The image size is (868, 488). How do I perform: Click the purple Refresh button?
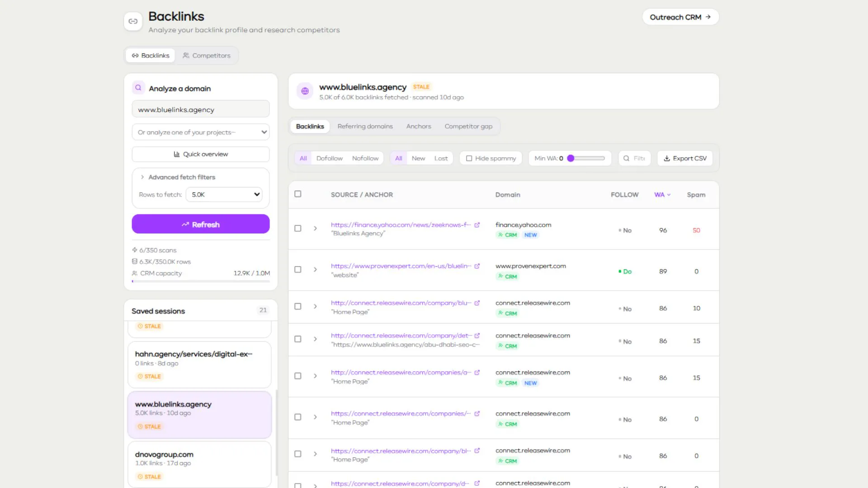[x=201, y=224]
